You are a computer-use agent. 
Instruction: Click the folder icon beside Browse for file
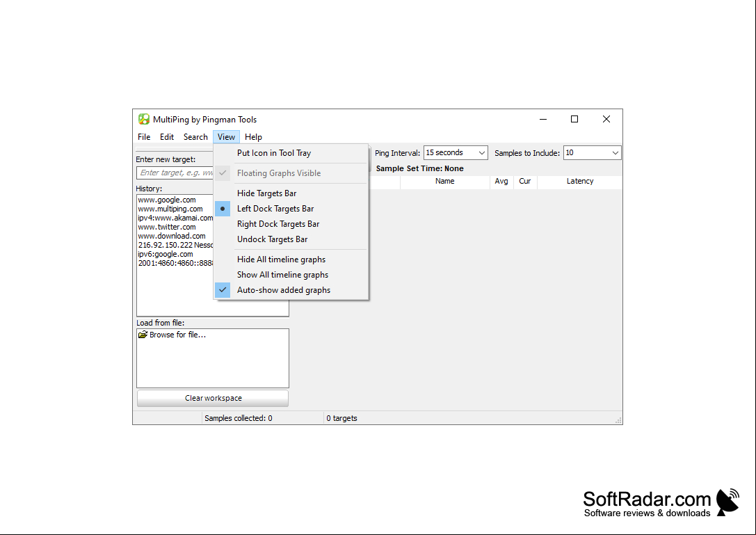(143, 335)
